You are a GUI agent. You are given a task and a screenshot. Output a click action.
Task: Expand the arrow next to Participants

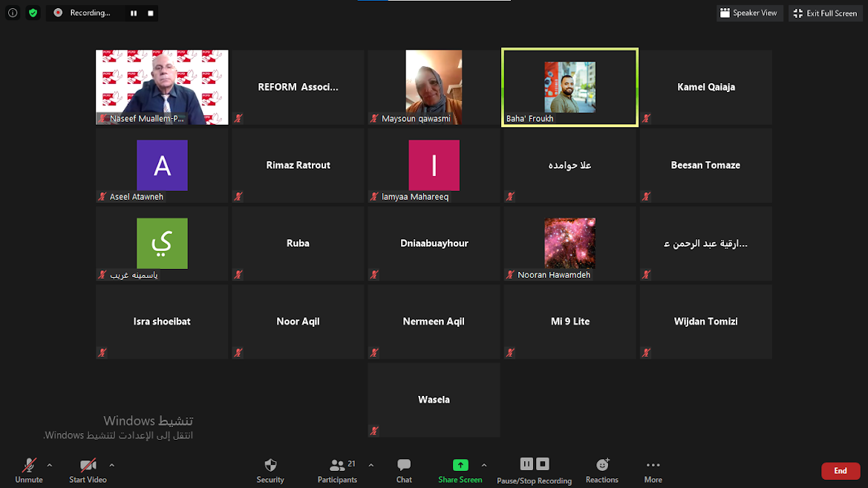pyautogui.click(x=371, y=466)
